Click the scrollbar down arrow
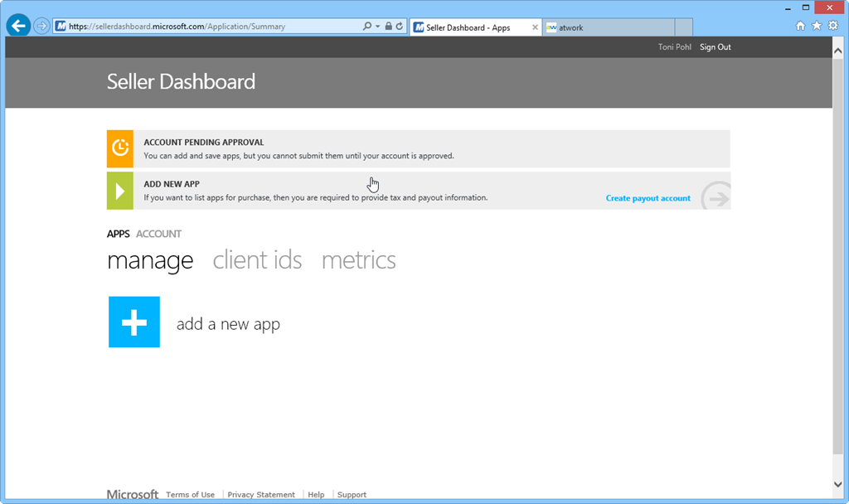 (x=838, y=484)
